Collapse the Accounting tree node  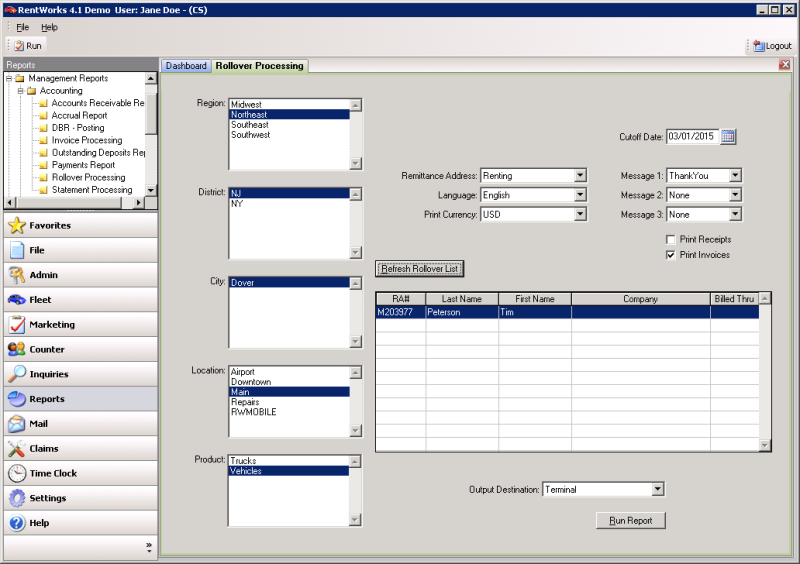(x=20, y=90)
